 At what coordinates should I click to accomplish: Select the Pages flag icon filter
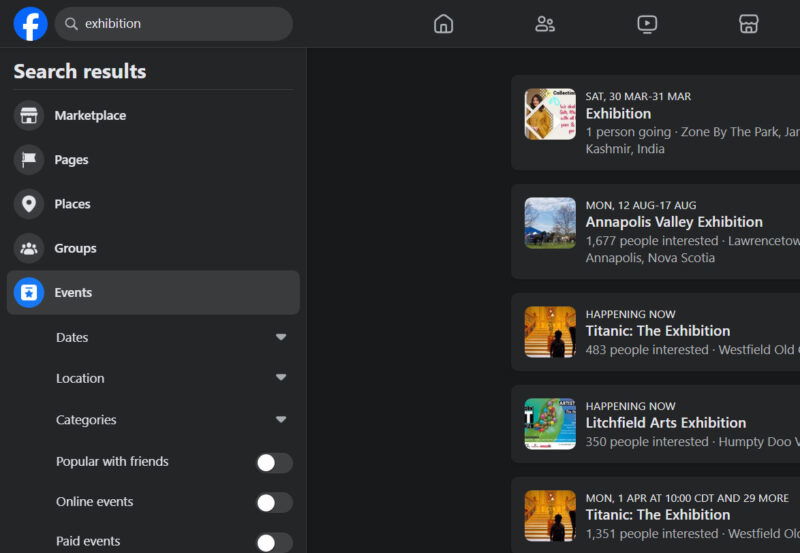[x=29, y=160]
